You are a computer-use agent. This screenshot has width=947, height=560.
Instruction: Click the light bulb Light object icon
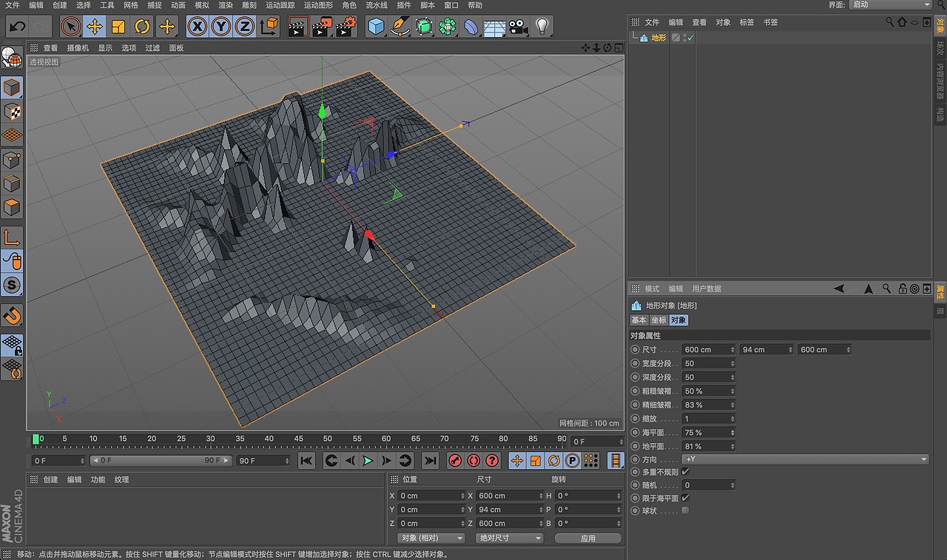(542, 27)
